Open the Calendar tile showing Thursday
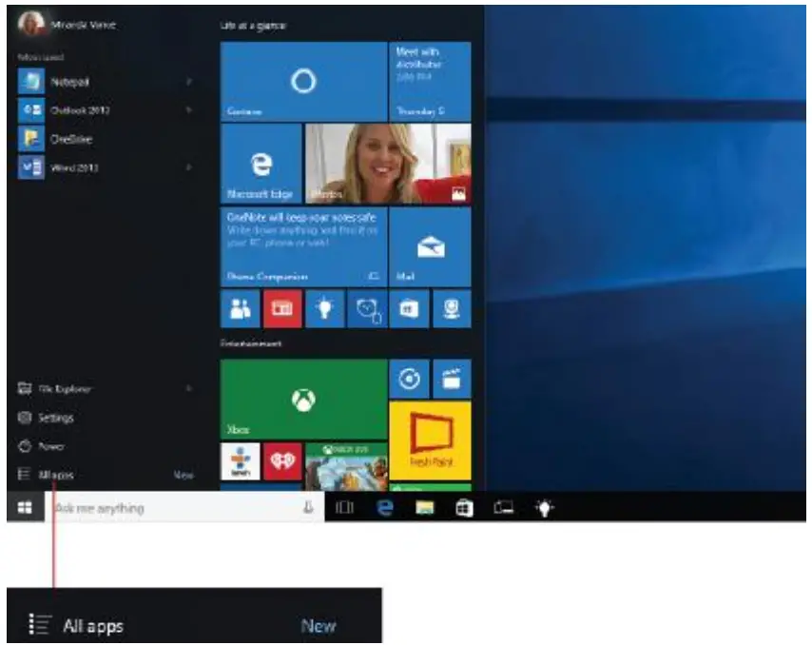This screenshot has height=645, width=812. [430, 82]
